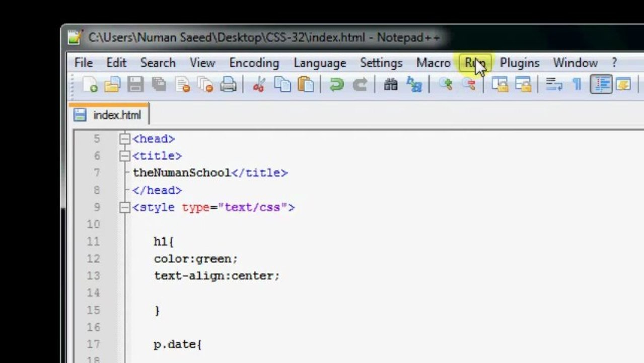Open the Edit menu
The width and height of the screenshot is (644, 363).
click(116, 63)
